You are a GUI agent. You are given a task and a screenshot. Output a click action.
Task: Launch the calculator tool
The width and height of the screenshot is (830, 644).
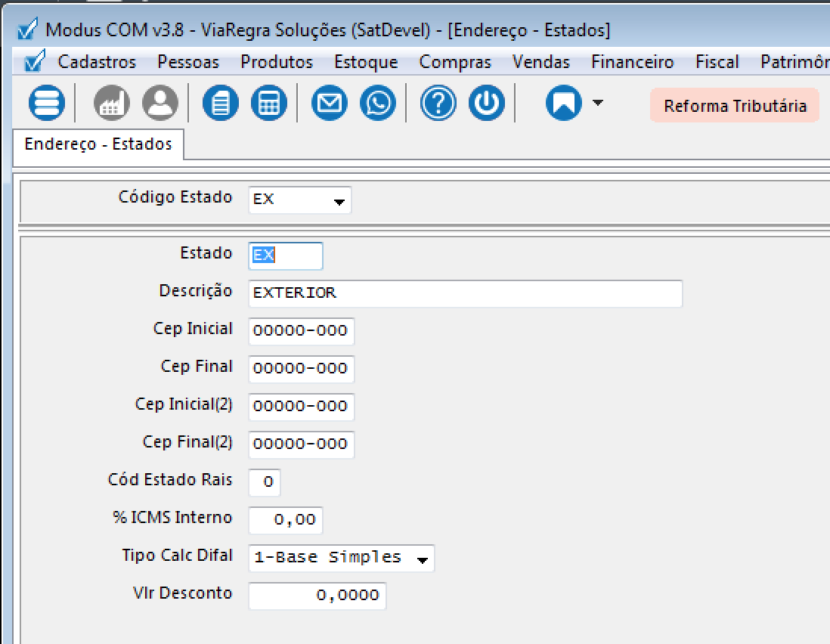pyautogui.click(x=269, y=104)
